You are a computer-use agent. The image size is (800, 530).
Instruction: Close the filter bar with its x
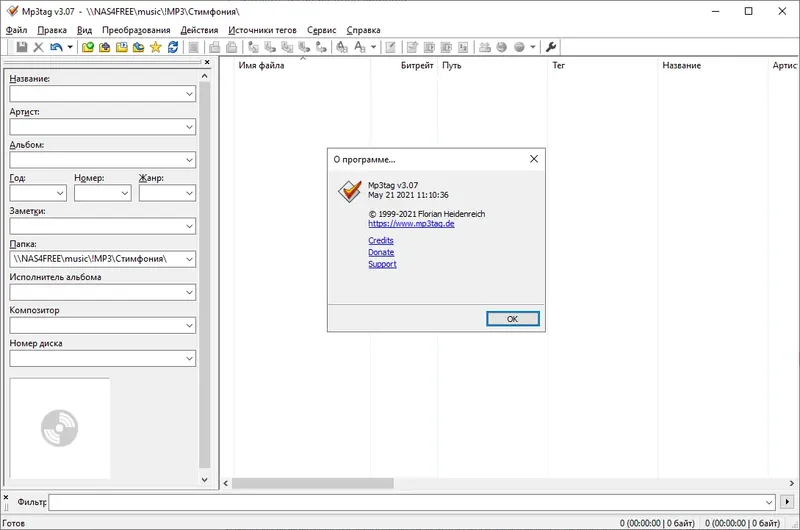6,497
